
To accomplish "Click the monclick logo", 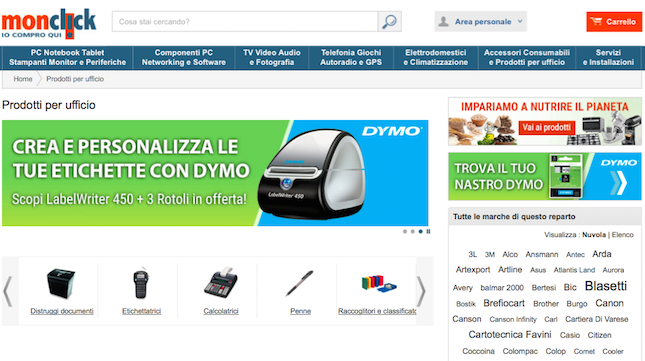I will 49,23.
